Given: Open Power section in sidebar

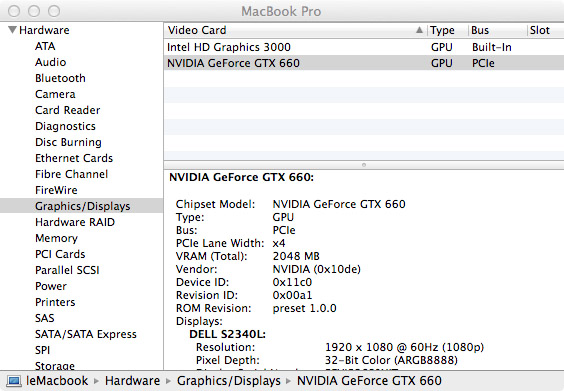Looking at the screenshot, I should pos(51,286).
